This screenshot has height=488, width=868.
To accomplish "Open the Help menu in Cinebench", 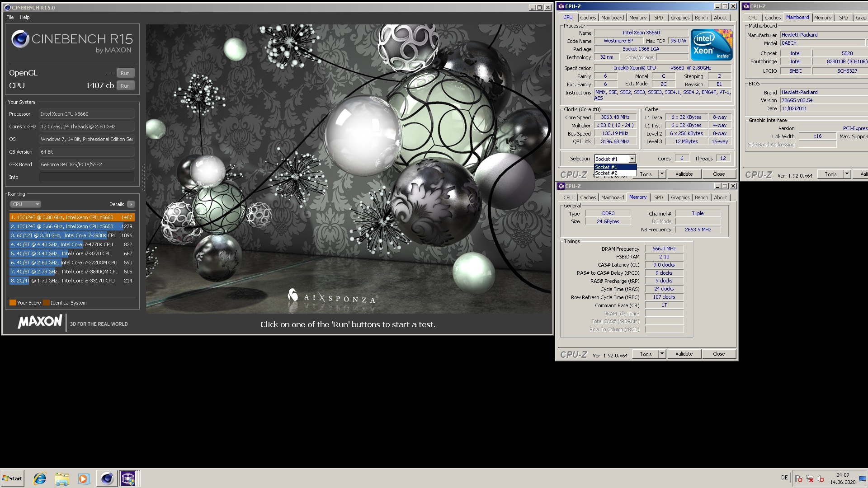I will (25, 17).
